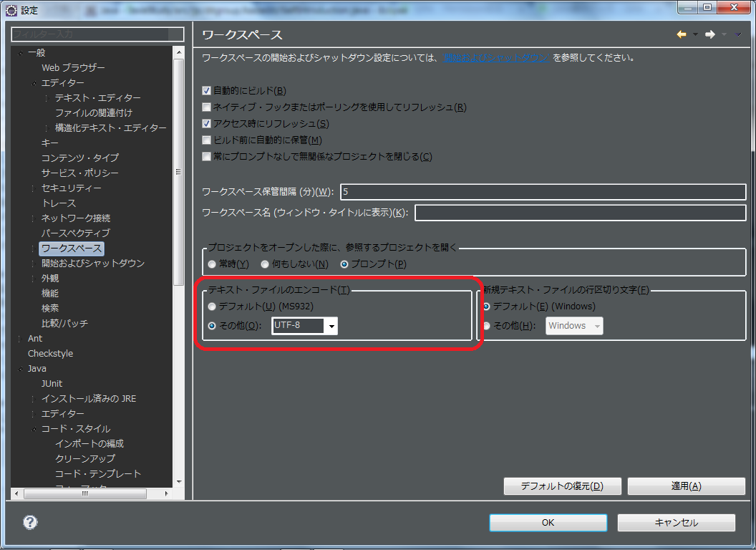The image size is (756, 550).
Task: Toggle 自動的にビルド checkbox
Action: [x=206, y=91]
